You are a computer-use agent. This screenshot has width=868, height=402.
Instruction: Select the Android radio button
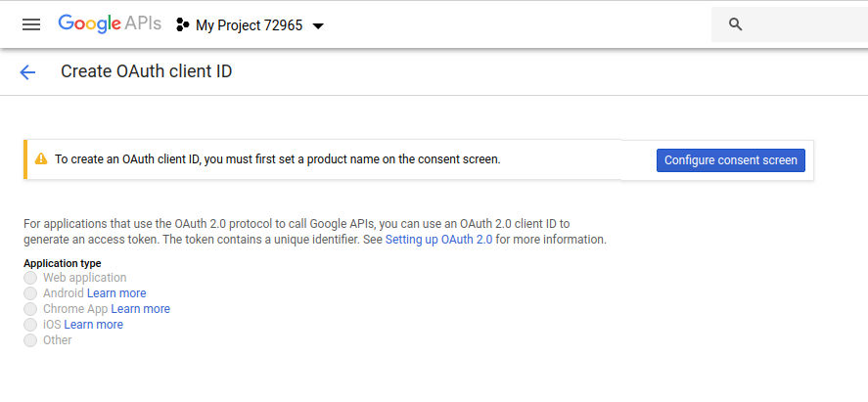click(30, 293)
